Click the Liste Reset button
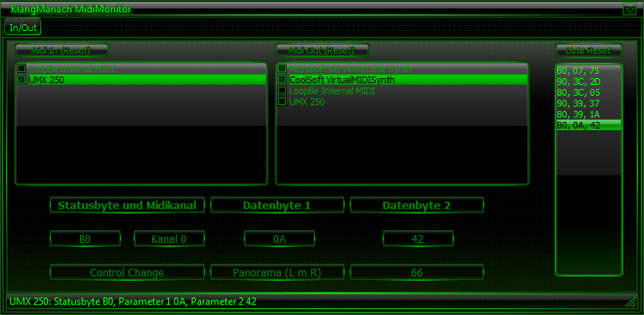 tap(588, 51)
